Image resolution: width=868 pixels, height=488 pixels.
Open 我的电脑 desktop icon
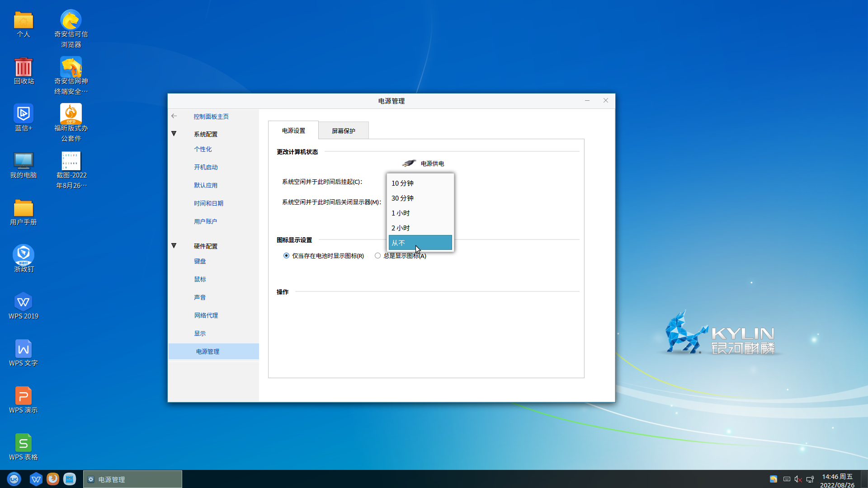coord(24,161)
